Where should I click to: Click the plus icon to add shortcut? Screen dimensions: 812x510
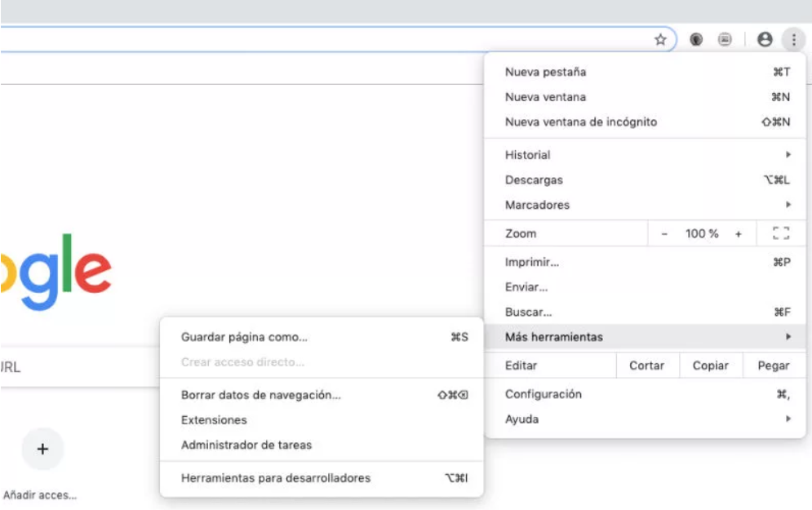tap(42, 450)
